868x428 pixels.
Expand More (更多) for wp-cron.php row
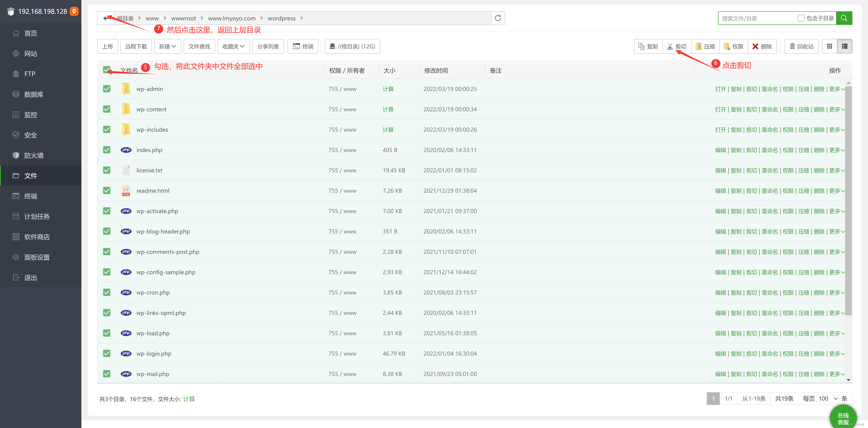[x=837, y=292]
